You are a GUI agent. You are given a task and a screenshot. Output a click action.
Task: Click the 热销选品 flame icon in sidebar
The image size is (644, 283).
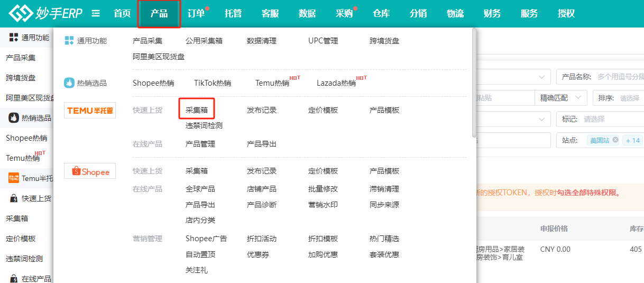click(x=14, y=118)
